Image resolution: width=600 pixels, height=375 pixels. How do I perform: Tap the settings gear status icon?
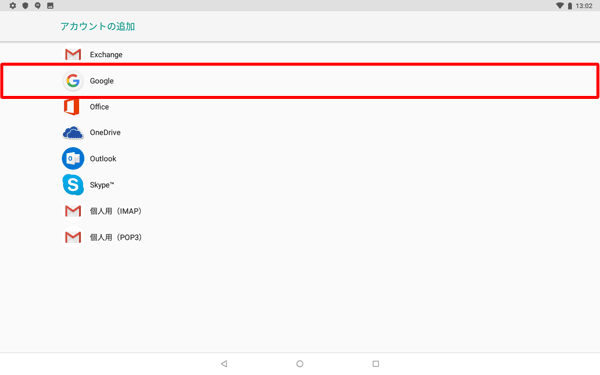(13, 6)
